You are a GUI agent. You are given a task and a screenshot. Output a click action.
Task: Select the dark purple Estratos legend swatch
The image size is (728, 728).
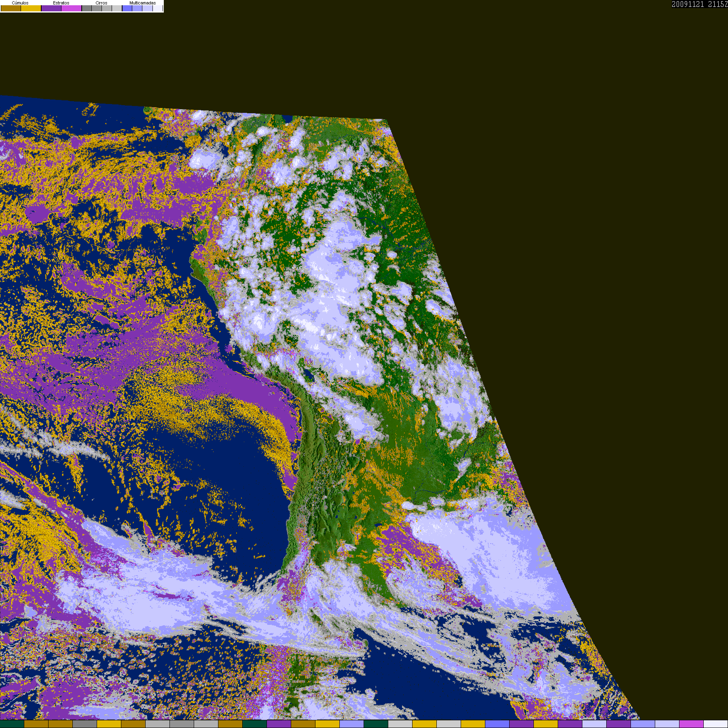point(51,8)
